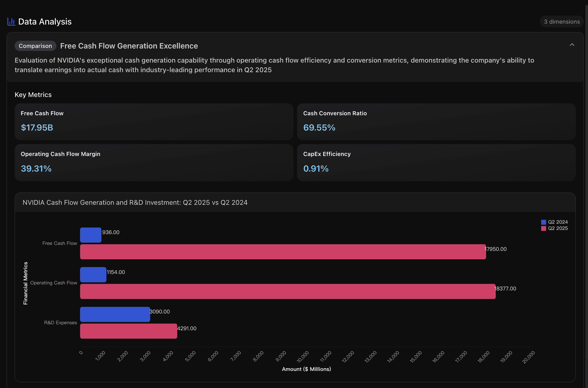Click the red Q2 2025 legend swatch

tap(543, 228)
